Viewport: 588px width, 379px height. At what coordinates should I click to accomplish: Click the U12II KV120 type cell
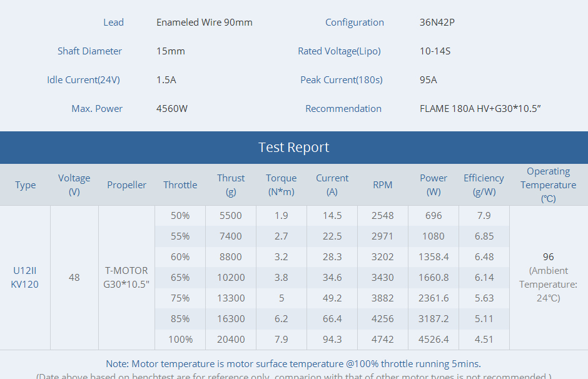25,278
